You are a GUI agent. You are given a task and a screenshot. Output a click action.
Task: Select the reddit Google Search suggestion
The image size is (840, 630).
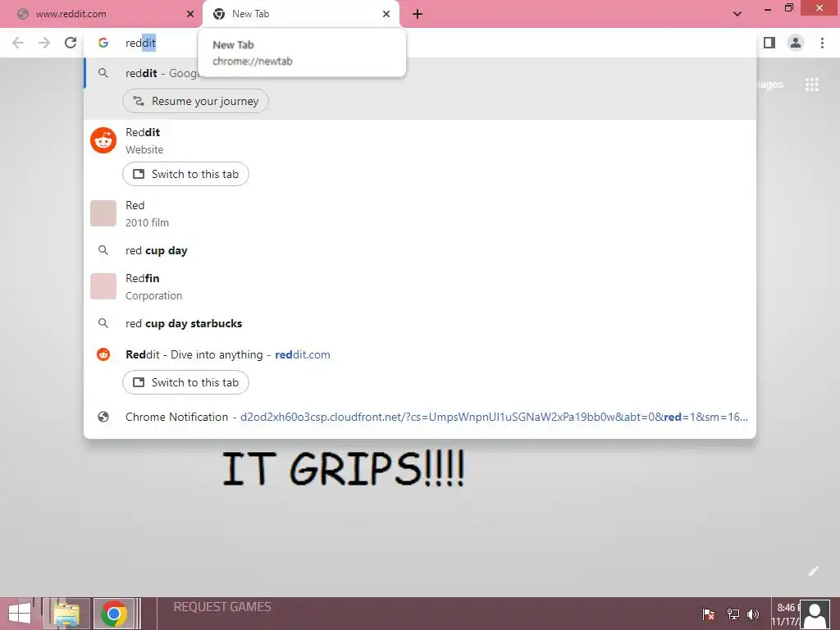pyautogui.click(x=420, y=73)
